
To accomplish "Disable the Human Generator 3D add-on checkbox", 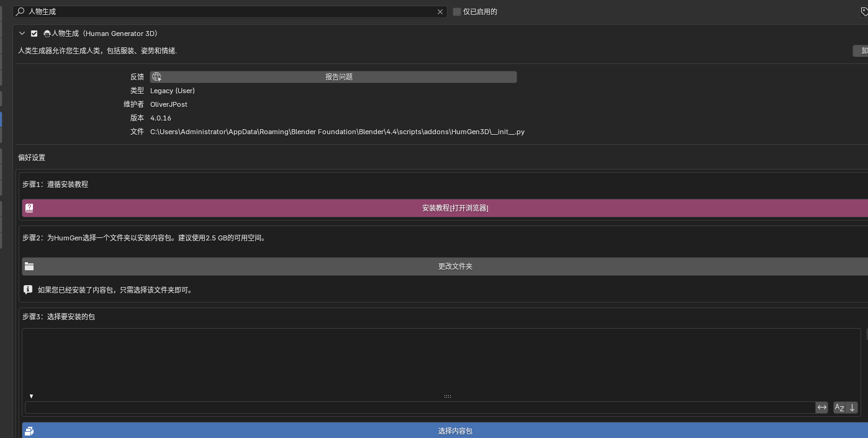I will (34, 34).
